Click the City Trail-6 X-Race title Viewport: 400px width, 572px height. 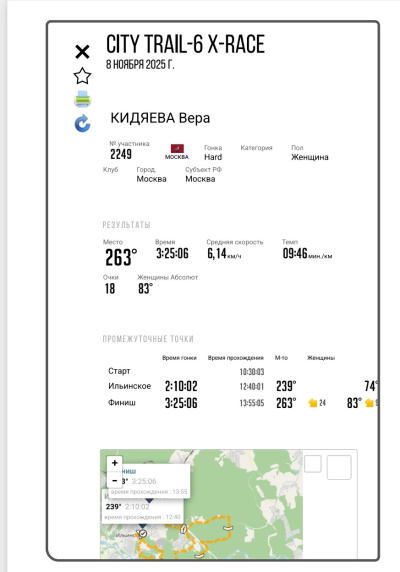pos(185,44)
